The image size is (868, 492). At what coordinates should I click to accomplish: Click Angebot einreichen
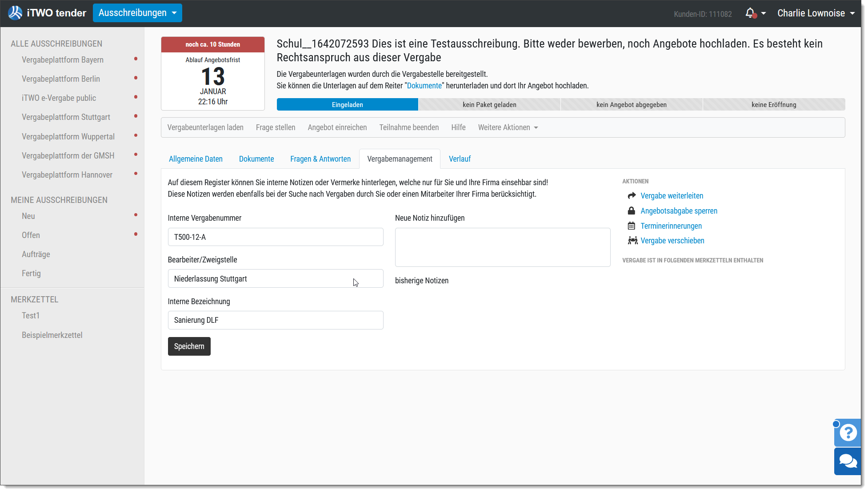pyautogui.click(x=337, y=127)
